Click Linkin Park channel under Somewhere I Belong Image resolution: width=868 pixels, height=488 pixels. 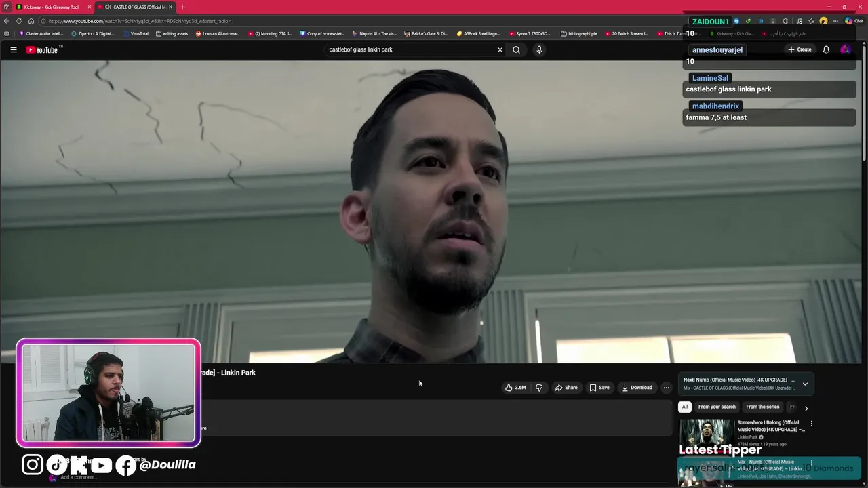[x=748, y=437]
